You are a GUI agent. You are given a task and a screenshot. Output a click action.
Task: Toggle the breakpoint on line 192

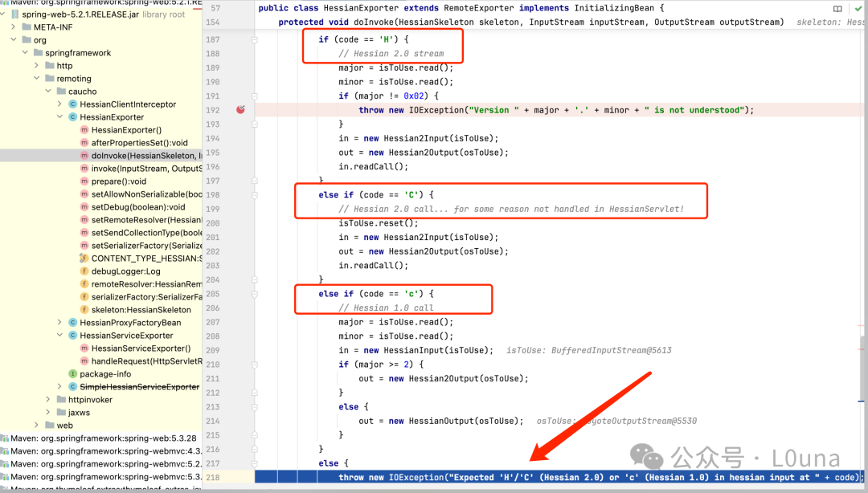coord(240,109)
